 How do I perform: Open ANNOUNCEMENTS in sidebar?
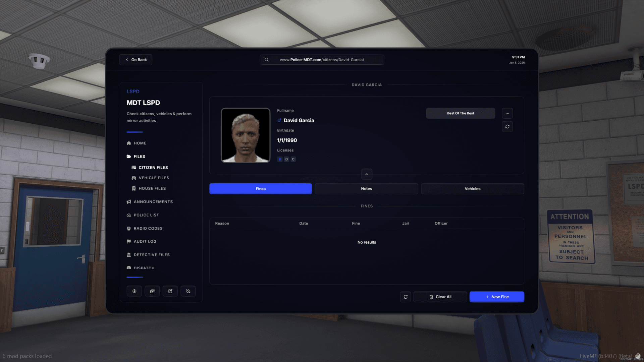[150, 202]
